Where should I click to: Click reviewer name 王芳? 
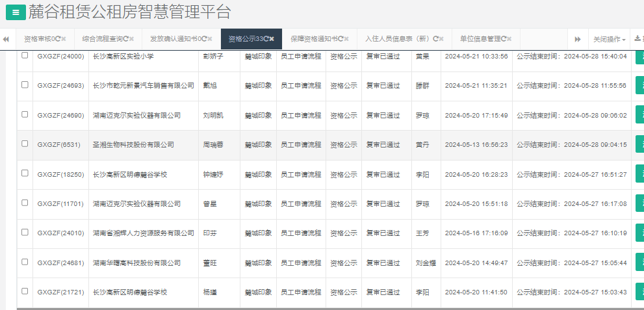[422, 233]
